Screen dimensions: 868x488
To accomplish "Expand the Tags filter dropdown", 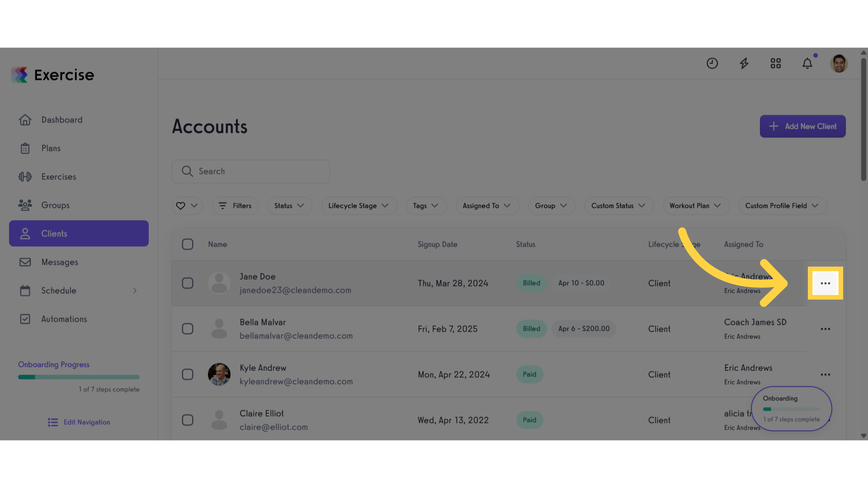I will (426, 206).
